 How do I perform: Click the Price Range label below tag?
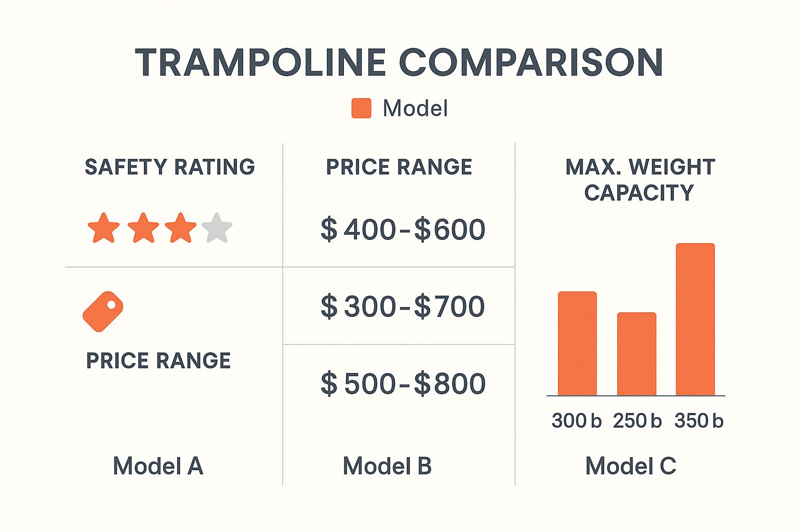(x=158, y=361)
